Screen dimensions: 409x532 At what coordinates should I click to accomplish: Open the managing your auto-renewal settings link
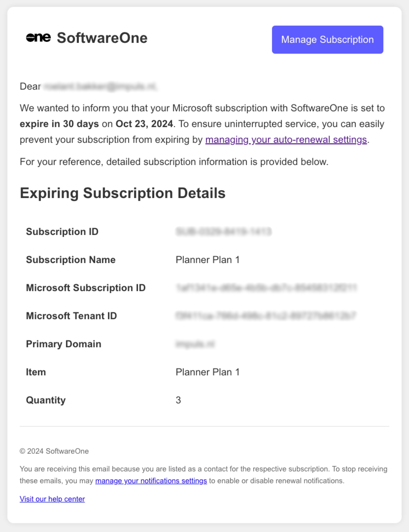tap(286, 140)
